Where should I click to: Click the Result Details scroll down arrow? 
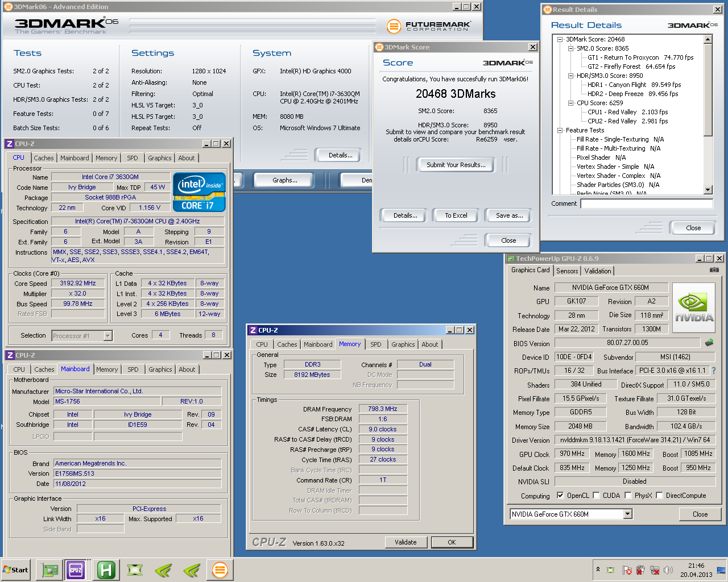708,190
